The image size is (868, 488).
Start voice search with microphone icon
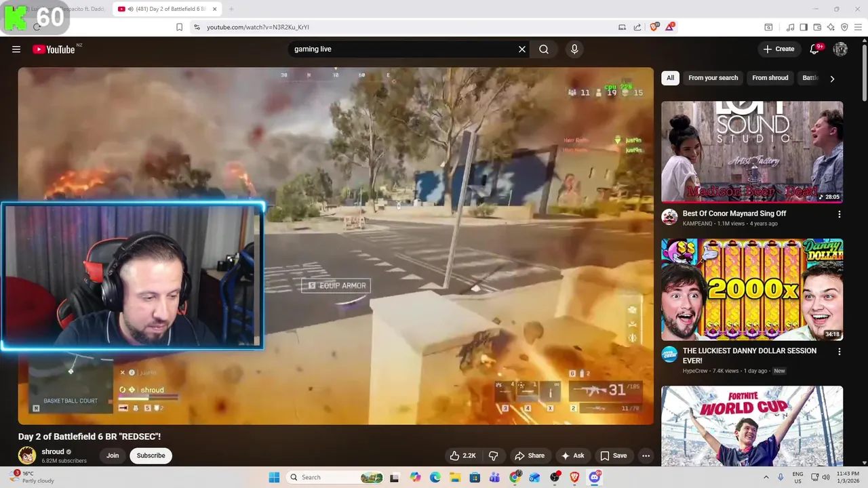coord(574,49)
